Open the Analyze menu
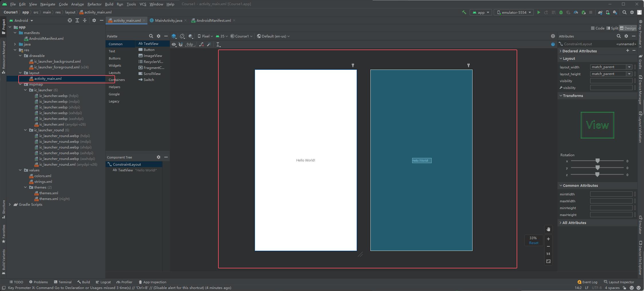Image resolution: width=644 pixels, height=291 pixels. [x=77, y=4]
